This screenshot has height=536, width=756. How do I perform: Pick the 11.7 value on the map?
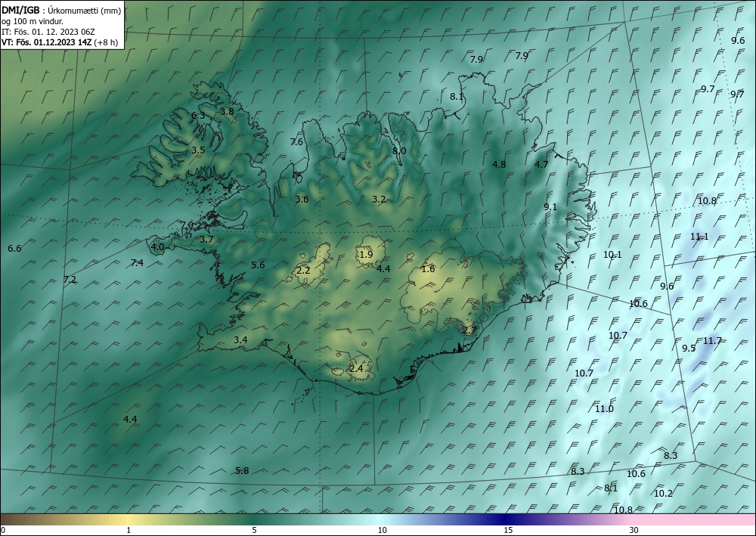coord(712,341)
